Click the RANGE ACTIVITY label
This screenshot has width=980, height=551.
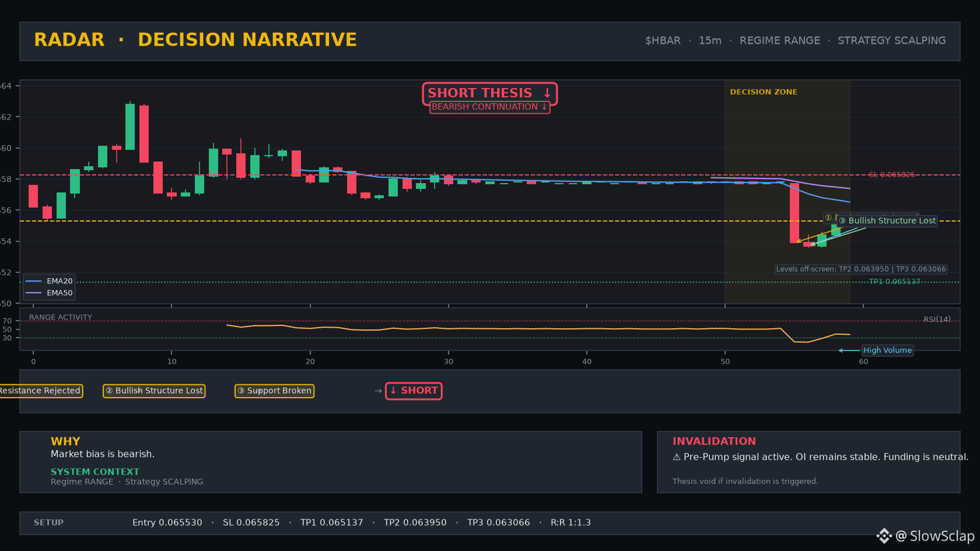61,317
